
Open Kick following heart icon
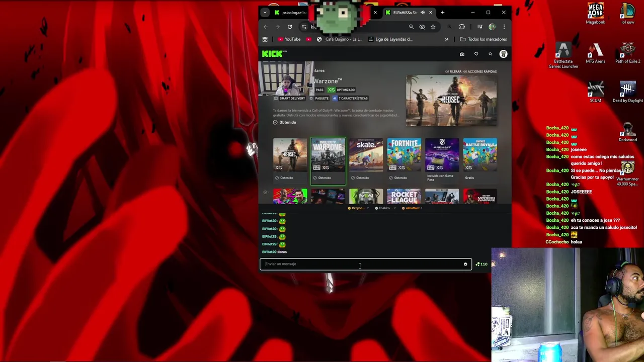[x=476, y=54]
